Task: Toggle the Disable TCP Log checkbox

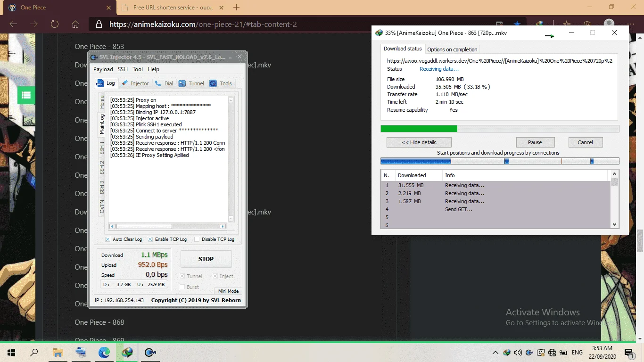Action: [x=197, y=239]
